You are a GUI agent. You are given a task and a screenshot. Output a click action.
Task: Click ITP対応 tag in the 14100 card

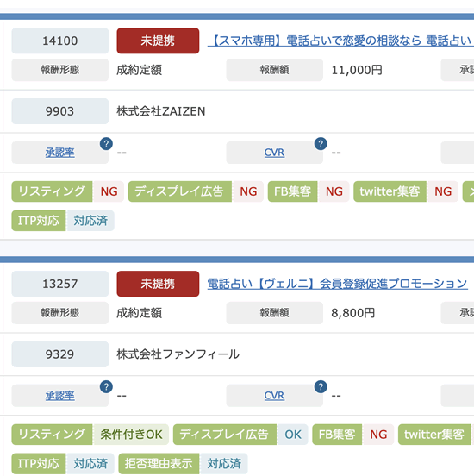tap(39, 221)
